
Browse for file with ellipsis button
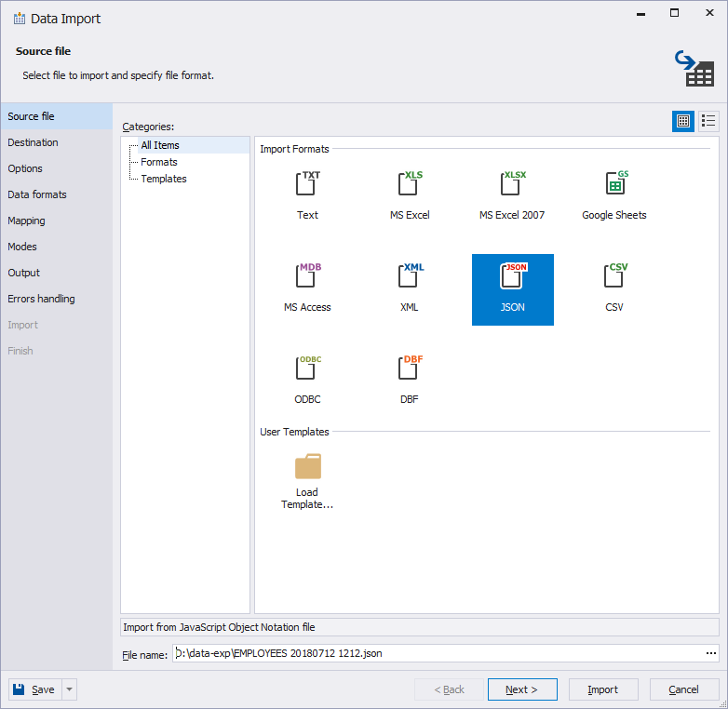(x=711, y=653)
